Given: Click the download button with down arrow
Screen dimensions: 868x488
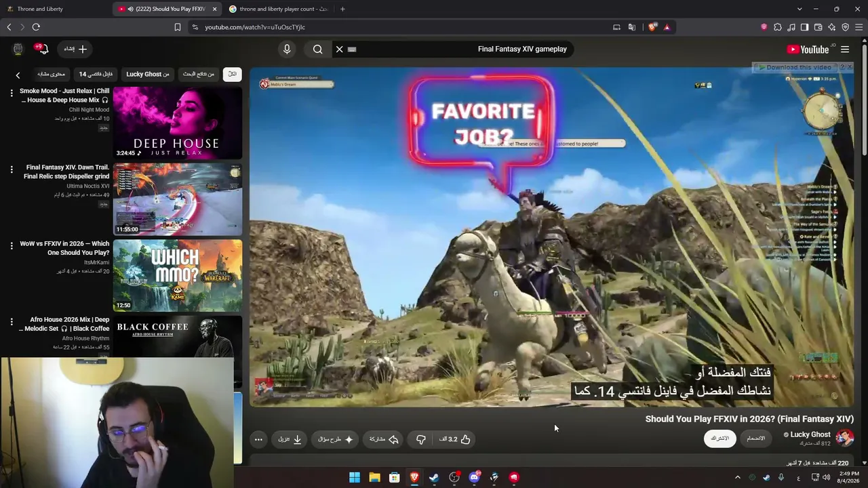Looking at the screenshot, I should (x=290, y=439).
